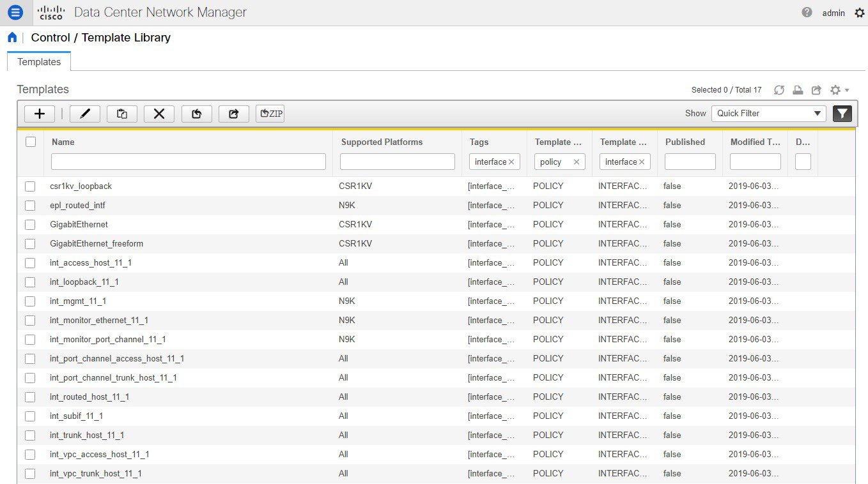Switch to the Templates tab
Screen dimensions: 868x484
(38, 61)
